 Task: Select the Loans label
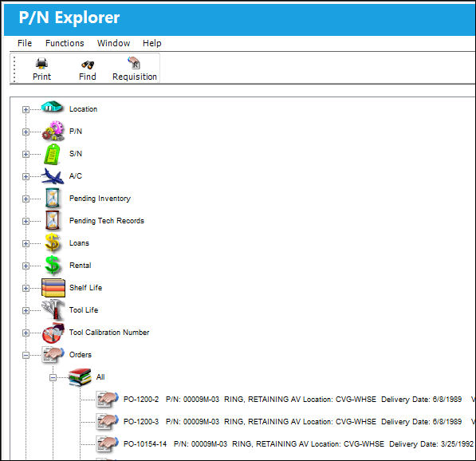(x=79, y=243)
